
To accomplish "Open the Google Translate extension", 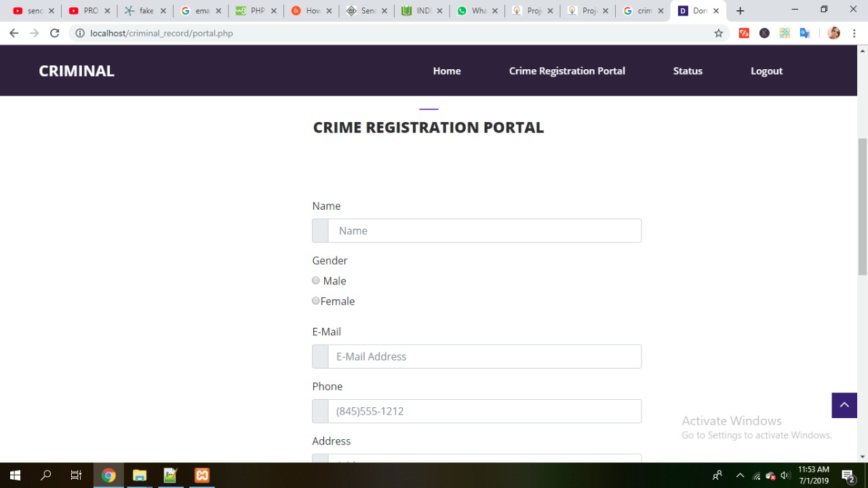I will (x=805, y=33).
